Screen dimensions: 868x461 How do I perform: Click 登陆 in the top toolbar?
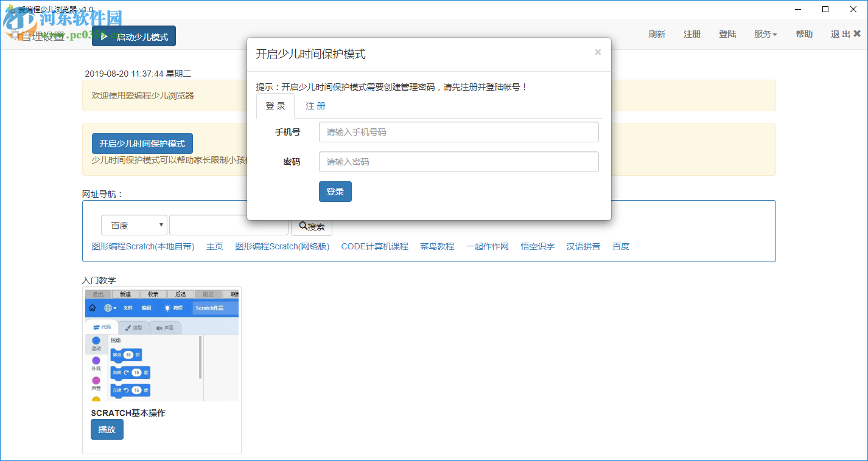click(x=727, y=35)
